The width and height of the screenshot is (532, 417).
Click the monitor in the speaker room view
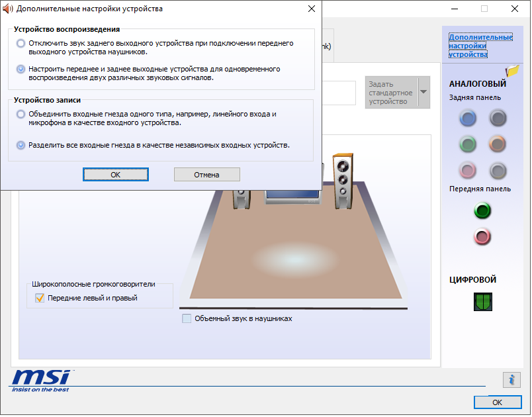click(x=292, y=197)
